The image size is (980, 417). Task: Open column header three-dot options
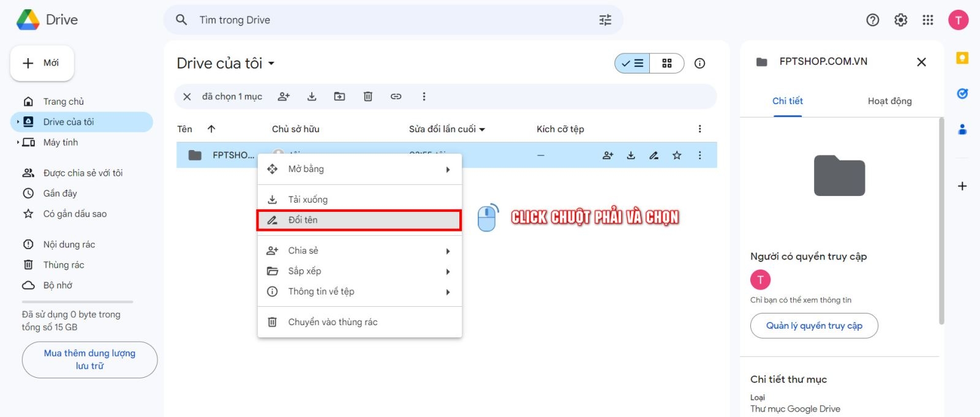tap(699, 129)
